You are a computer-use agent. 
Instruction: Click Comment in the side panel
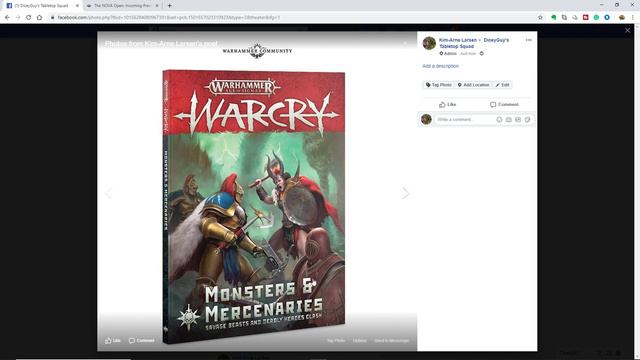504,104
